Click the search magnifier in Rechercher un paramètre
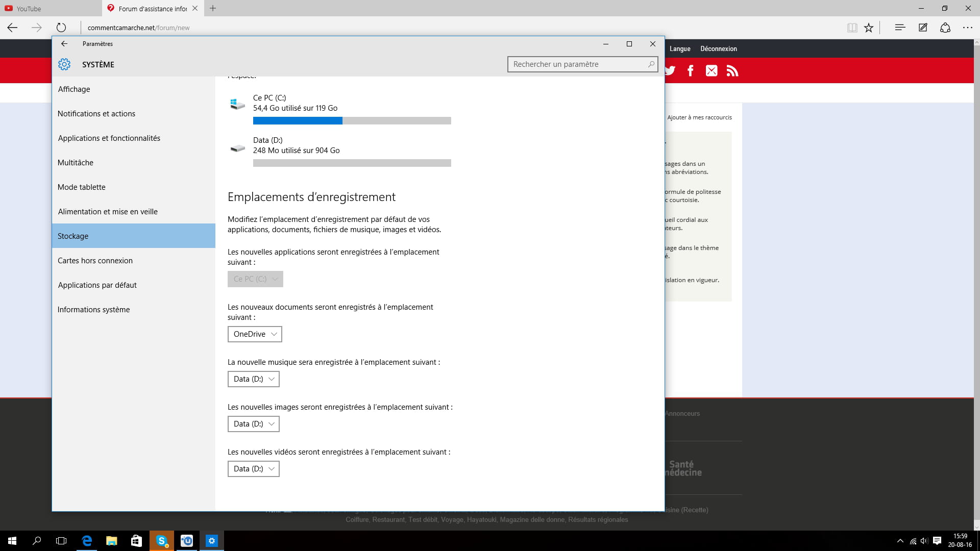The height and width of the screenshot is (551, 980). point(651,64)
